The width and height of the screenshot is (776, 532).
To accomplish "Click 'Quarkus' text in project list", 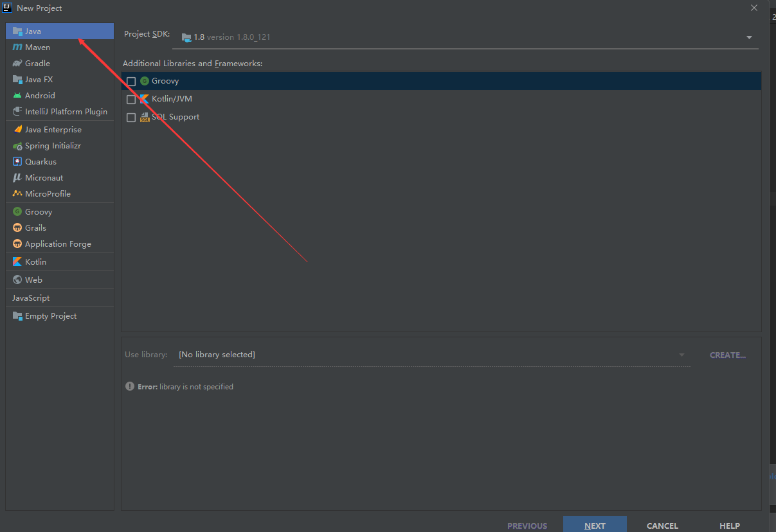I will [x=41, y=161].
